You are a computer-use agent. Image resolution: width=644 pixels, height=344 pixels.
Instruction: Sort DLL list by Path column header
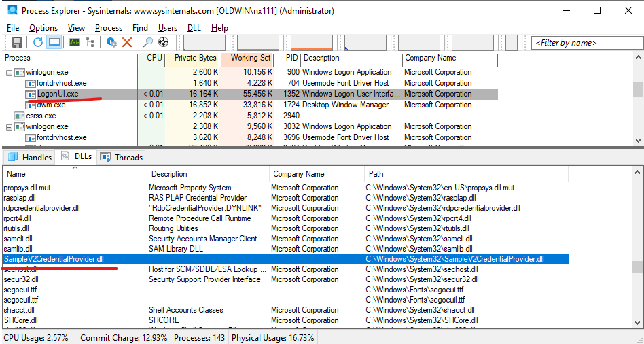coord(375,174)
